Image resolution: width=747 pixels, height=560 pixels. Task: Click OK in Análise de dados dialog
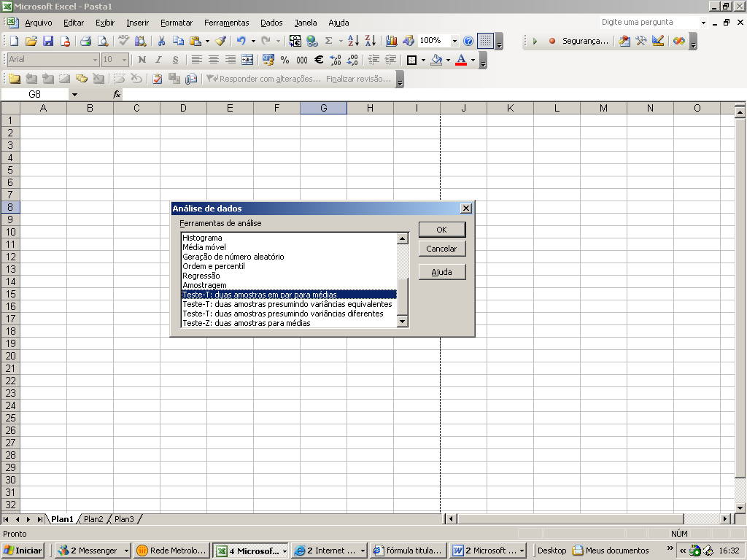tap(441, 230)
